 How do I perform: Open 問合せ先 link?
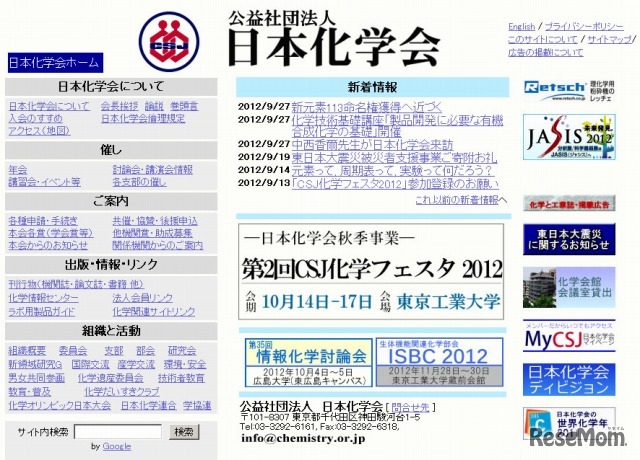pos(410,407)
